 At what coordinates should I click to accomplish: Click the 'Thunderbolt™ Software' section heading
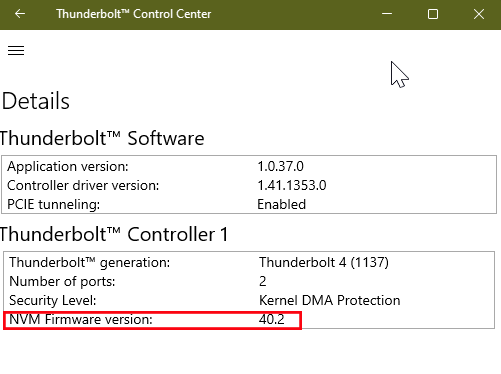[x=102, y=138]
